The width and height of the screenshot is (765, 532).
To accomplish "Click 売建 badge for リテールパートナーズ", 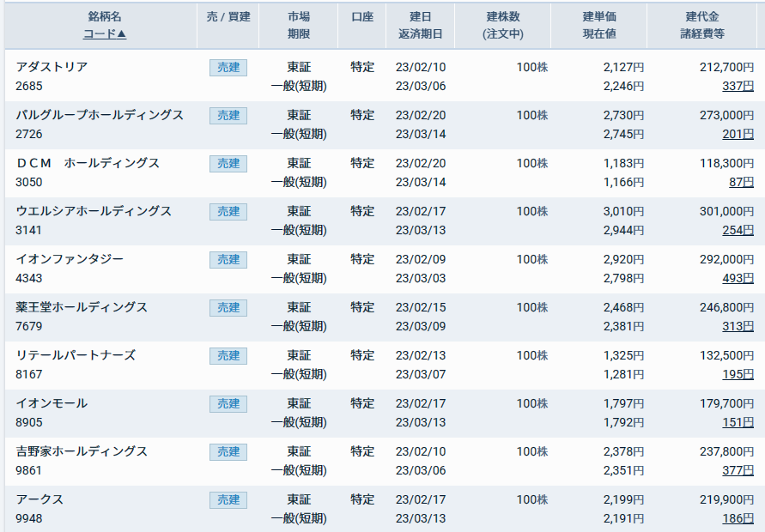I will 228,355.
